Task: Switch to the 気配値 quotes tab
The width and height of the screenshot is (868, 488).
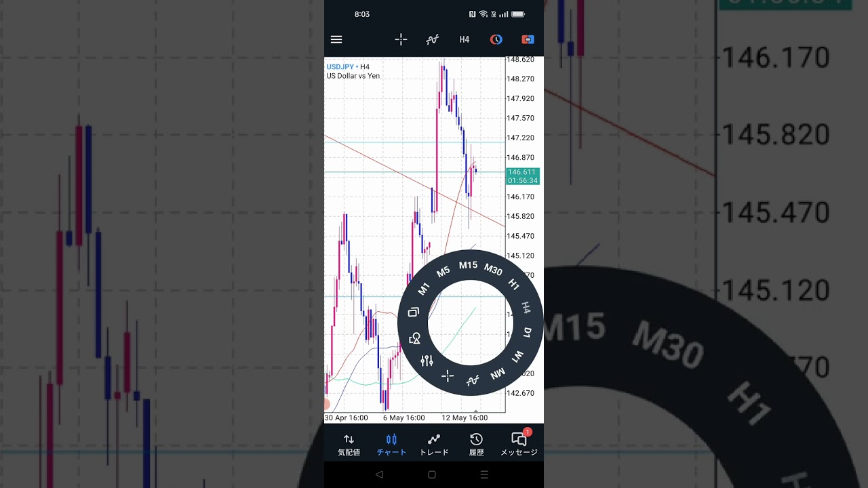Action: [349, 445]
